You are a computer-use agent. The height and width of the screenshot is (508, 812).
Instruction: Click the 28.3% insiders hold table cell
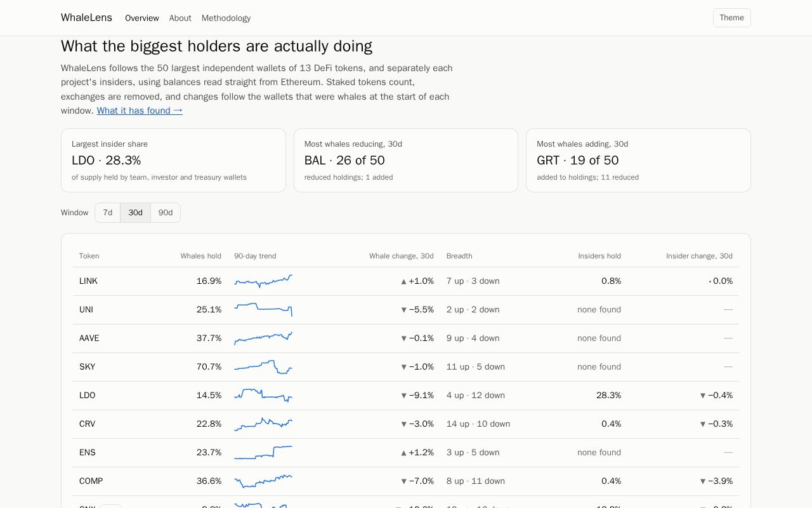[608, 395]
